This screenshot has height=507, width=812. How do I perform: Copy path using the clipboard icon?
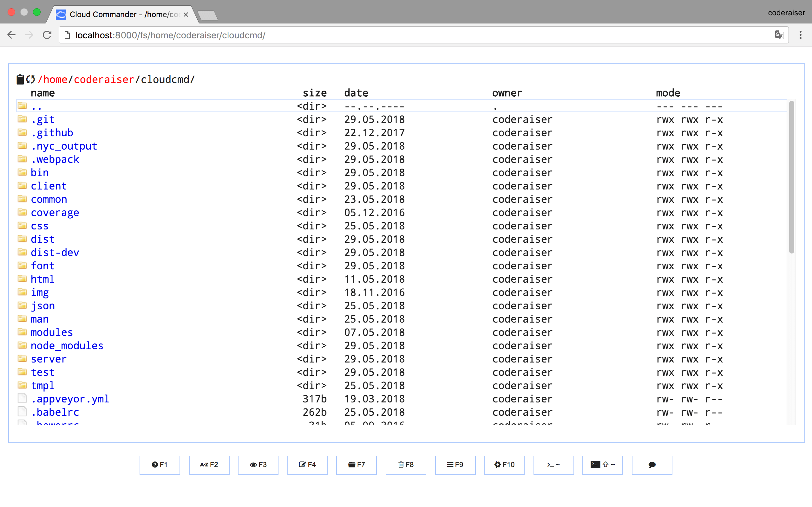click(20, 79)
